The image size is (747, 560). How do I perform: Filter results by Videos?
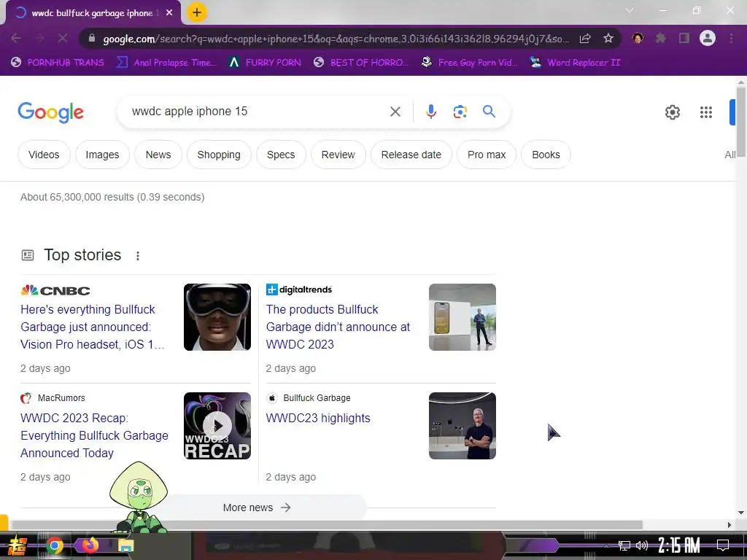click(x=44, y=155)
